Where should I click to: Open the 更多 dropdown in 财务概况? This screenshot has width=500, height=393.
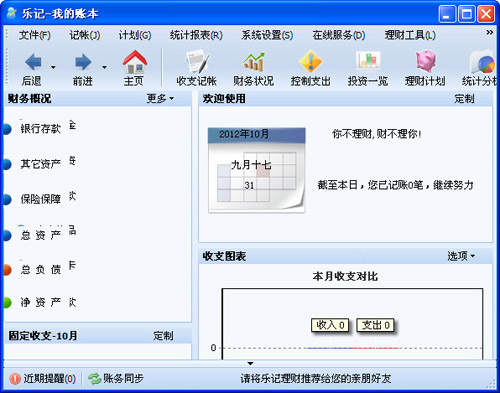pyautogui.click(x=160, y=98)
